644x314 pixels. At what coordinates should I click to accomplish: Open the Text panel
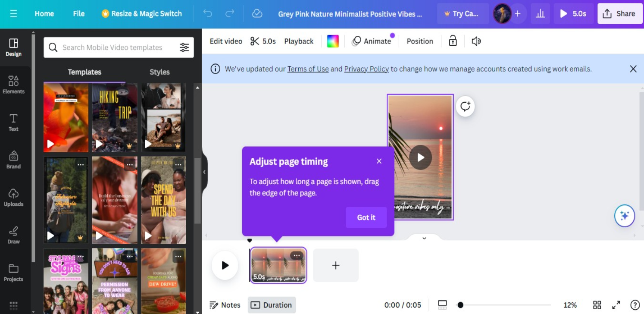click(x=13, y=122)
